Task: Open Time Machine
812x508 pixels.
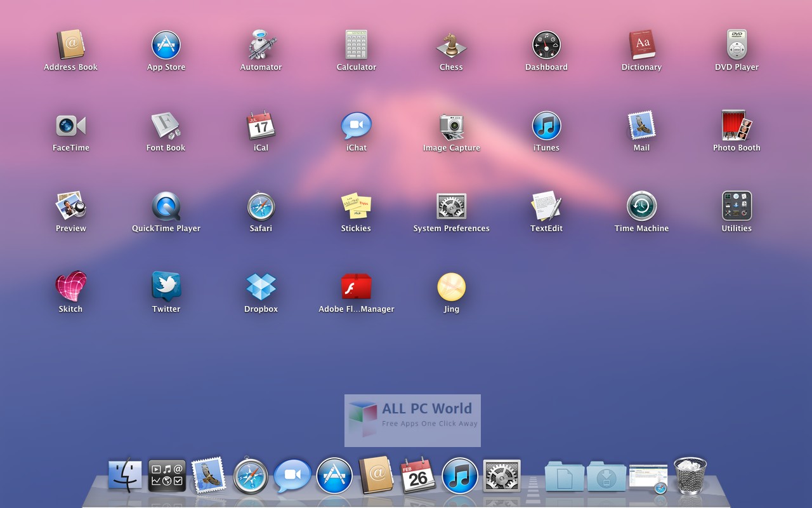Action: pos(641,206)
